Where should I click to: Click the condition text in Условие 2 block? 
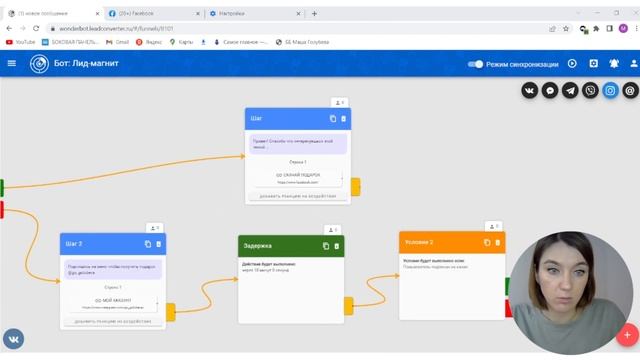[436, 267]
